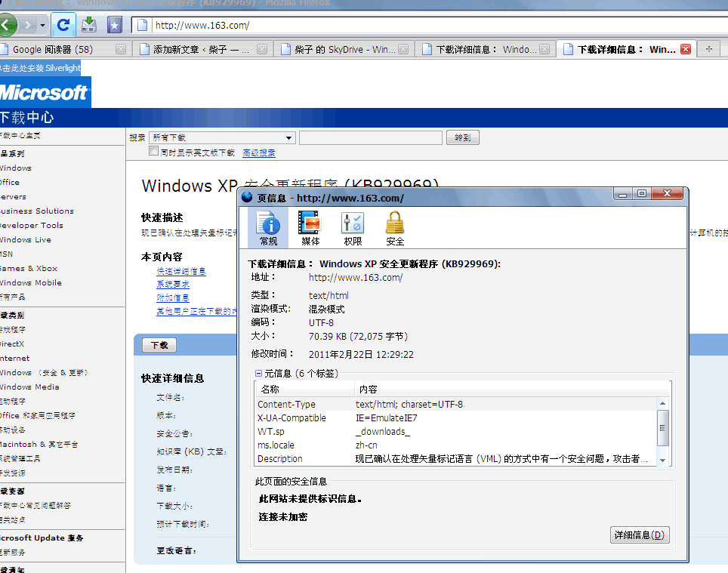Open a new tab with plus button

click(708, 49)
